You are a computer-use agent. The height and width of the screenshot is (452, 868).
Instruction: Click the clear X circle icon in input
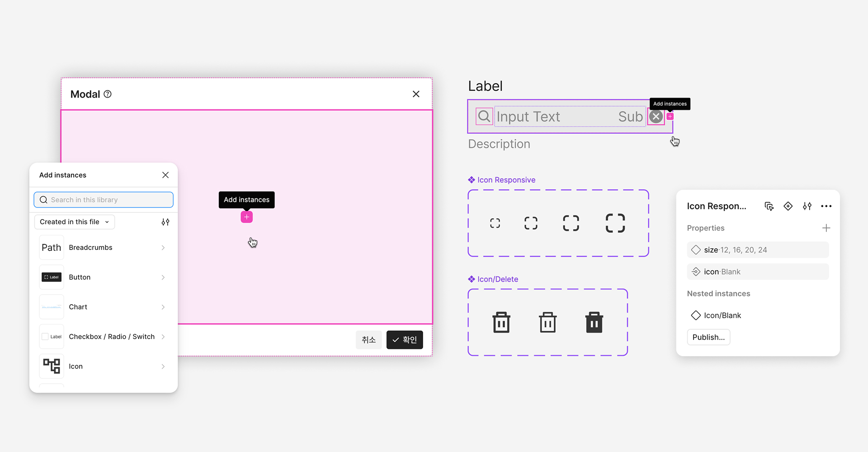click(656, 117)
